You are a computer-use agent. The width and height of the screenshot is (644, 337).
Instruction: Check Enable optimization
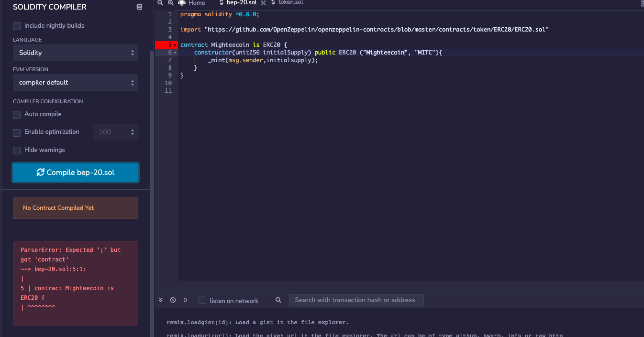17,132
